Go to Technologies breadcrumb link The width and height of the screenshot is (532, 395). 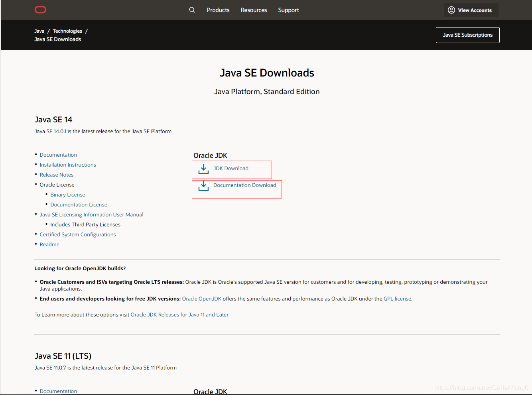coord(67,31)
